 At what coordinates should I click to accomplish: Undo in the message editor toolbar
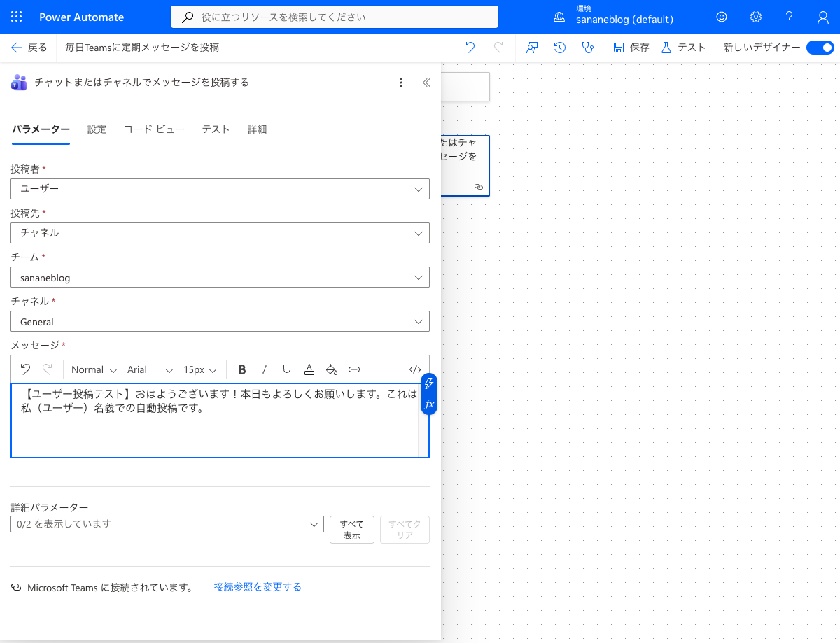tap(25, 369)
